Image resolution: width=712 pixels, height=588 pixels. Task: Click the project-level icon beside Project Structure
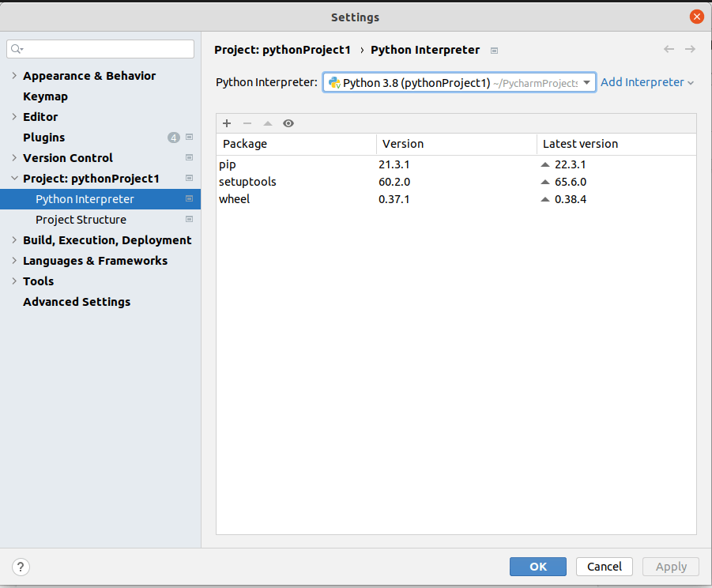pyautogui.click(x=189, y=220)
